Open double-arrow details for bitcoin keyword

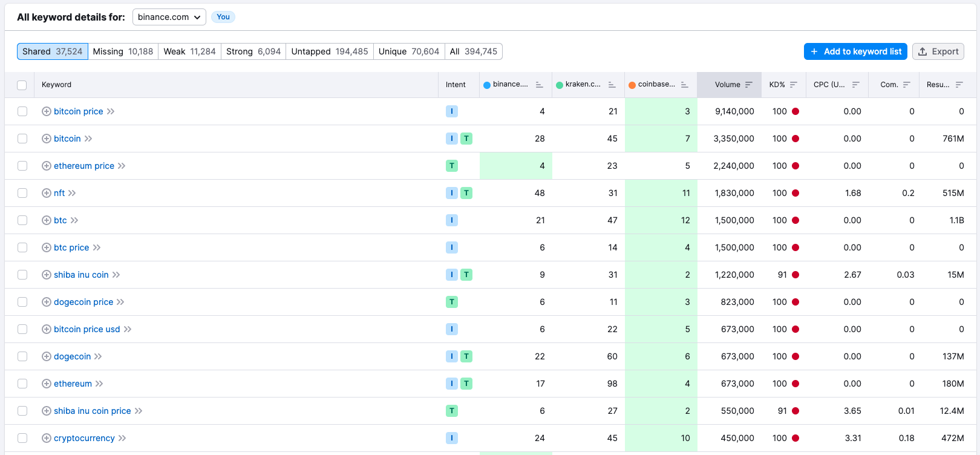pyautogui.click(x=88, y=139)
